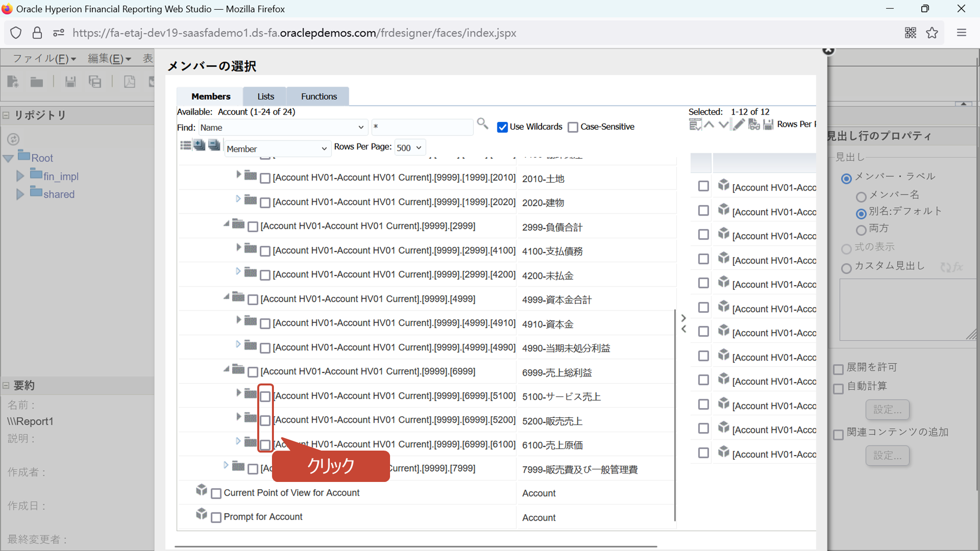Click the Find search magnifier icon
Screen dimensions: 980x551
[482, 124]
